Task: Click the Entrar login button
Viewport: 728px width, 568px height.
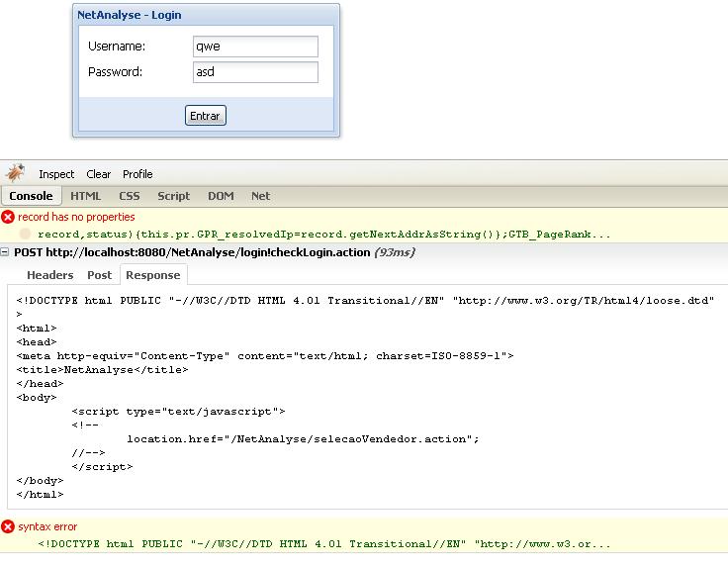Action: (x=206, y=115)
